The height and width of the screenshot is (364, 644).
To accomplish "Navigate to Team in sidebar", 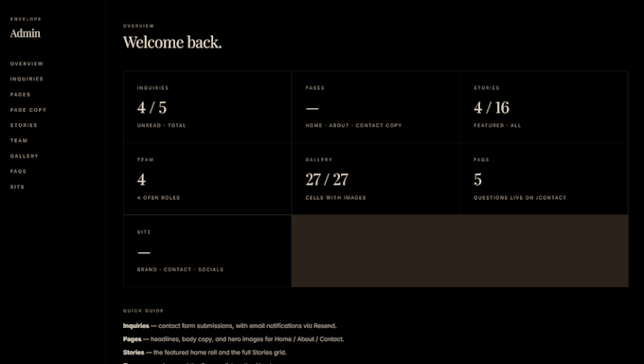I will coord(19,140).
